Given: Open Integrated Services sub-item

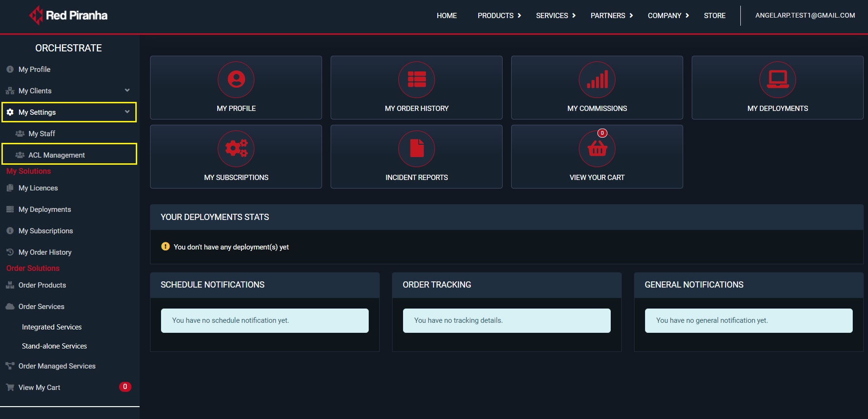Looking at the screenshot, I should click(52, 327).
